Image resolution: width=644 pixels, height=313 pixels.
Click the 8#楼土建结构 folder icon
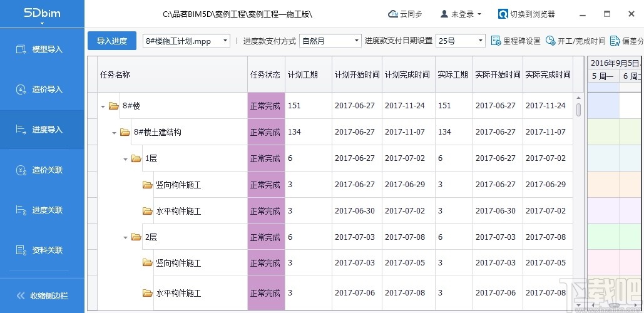125,132
